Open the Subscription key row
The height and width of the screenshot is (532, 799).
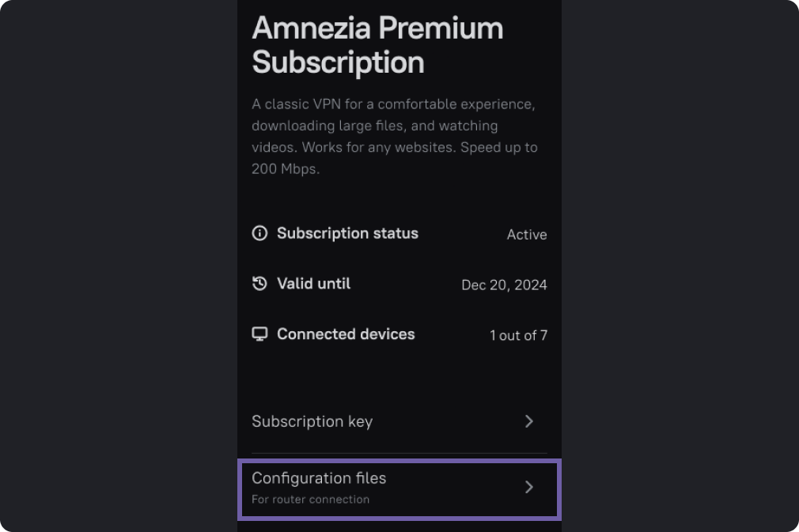click(x=399, y=421)
